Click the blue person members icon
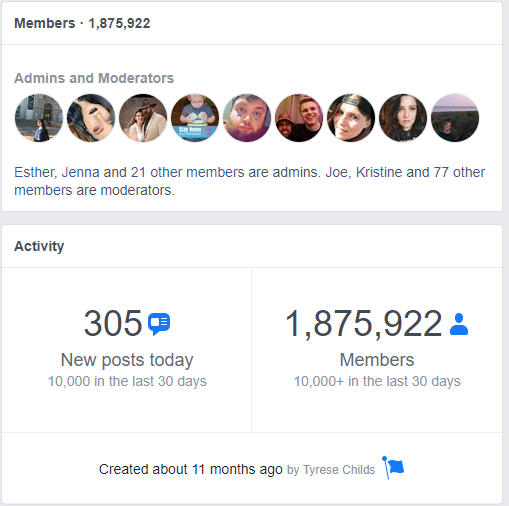This screenshot has width=509, height=506. point(459,324)
